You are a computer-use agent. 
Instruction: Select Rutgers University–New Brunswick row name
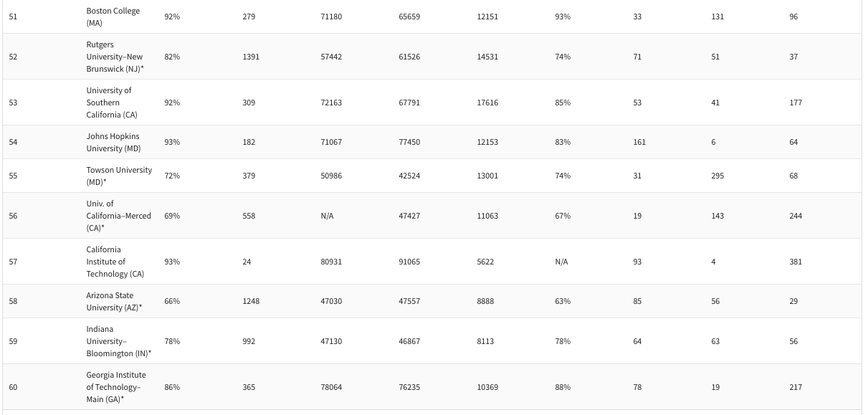(115, 57)
